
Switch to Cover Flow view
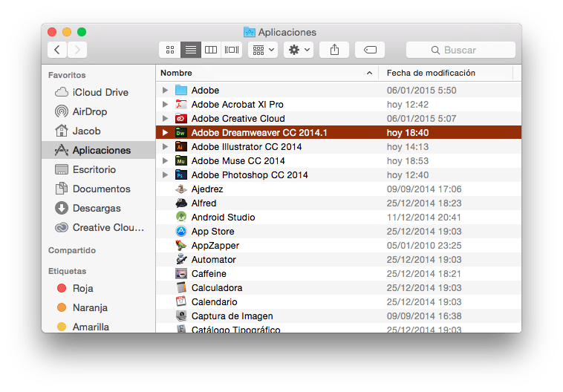point(232,50)
